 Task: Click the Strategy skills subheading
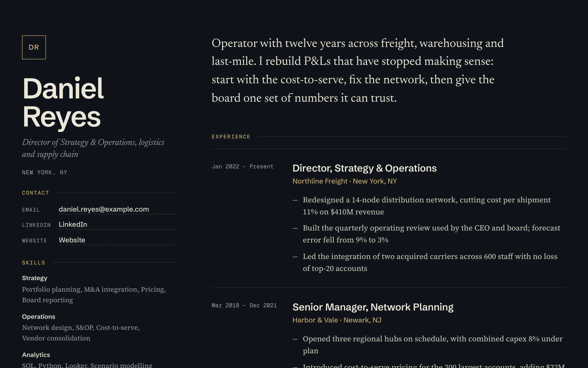[34, 278]
